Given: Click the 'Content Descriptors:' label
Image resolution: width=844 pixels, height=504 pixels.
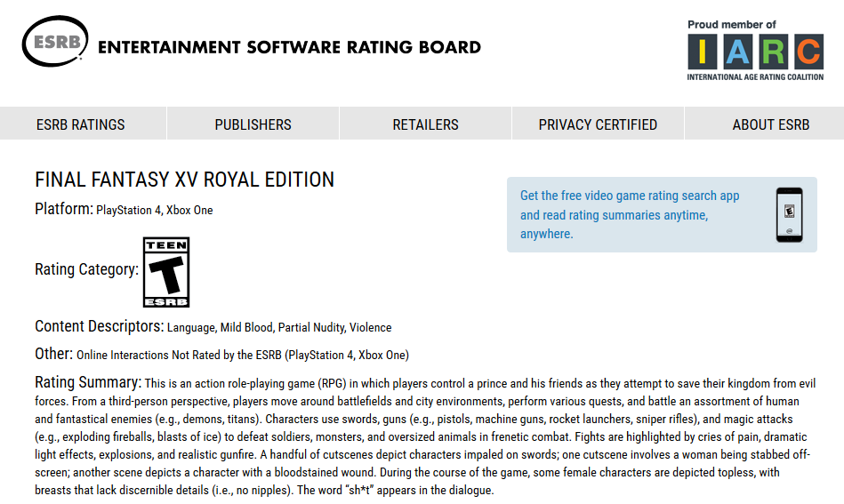Looking at the screenshot, I should (x=100, y=326).
